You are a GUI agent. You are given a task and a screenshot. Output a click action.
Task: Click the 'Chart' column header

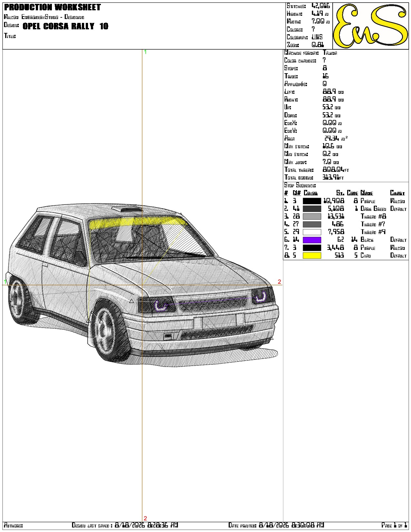[x=397, y=193]
